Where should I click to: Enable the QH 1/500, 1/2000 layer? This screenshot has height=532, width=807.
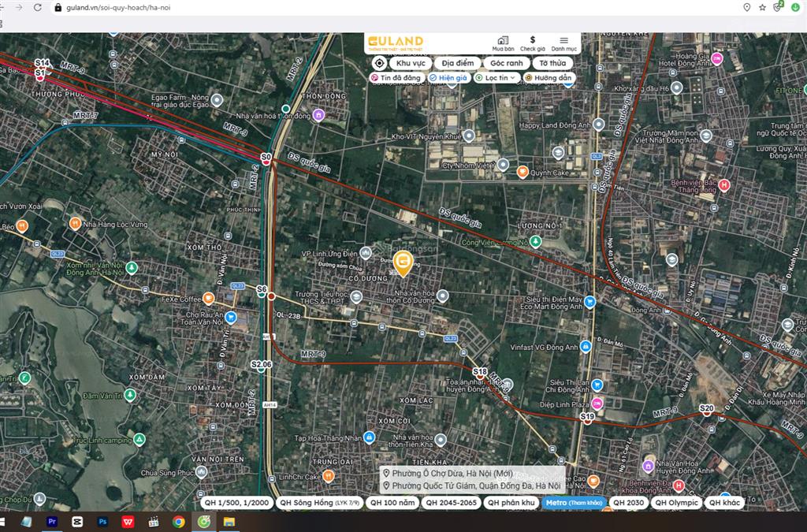[x=236, y=503]
